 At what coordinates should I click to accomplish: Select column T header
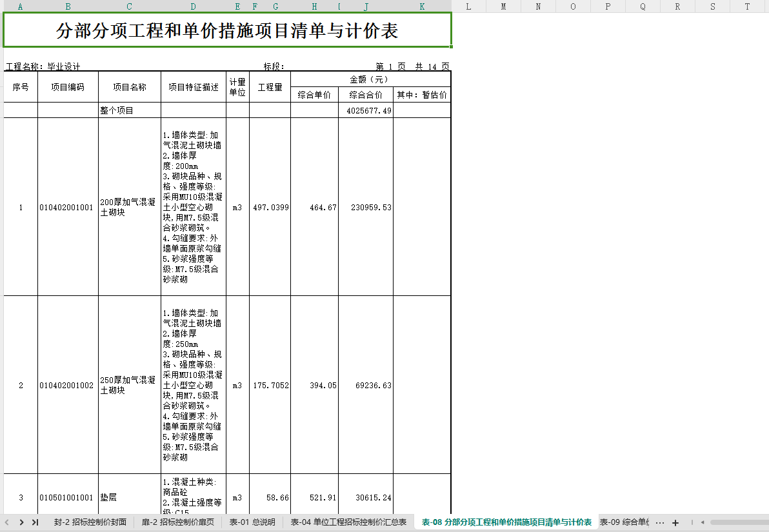click(748, 6)
